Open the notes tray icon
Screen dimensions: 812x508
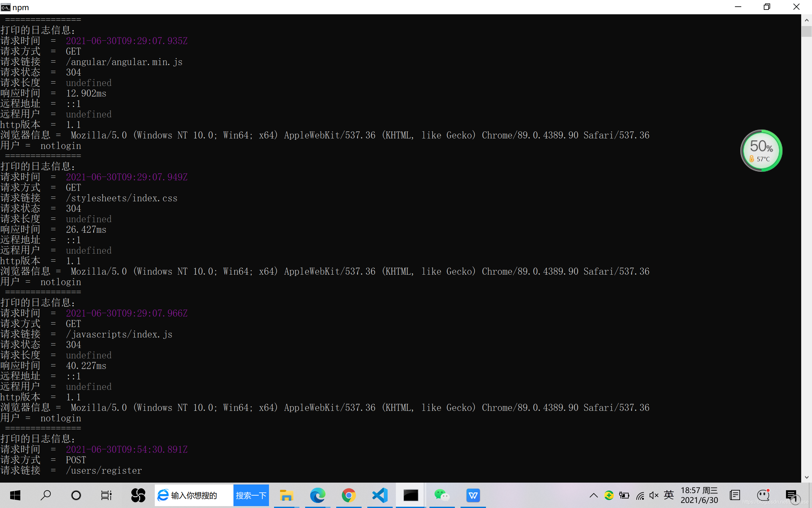pyautogui.click(x=735, y=495)
